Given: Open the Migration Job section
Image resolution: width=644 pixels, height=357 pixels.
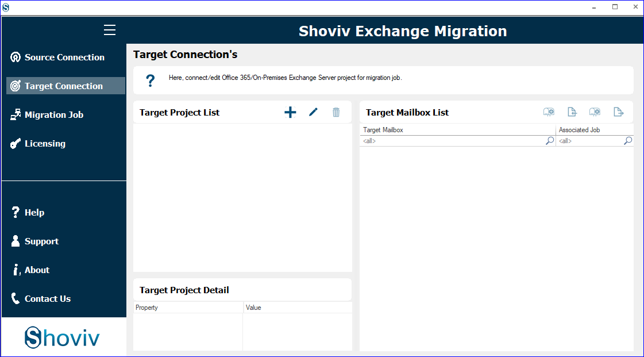Looking at the screenshot, I should 64,114.
